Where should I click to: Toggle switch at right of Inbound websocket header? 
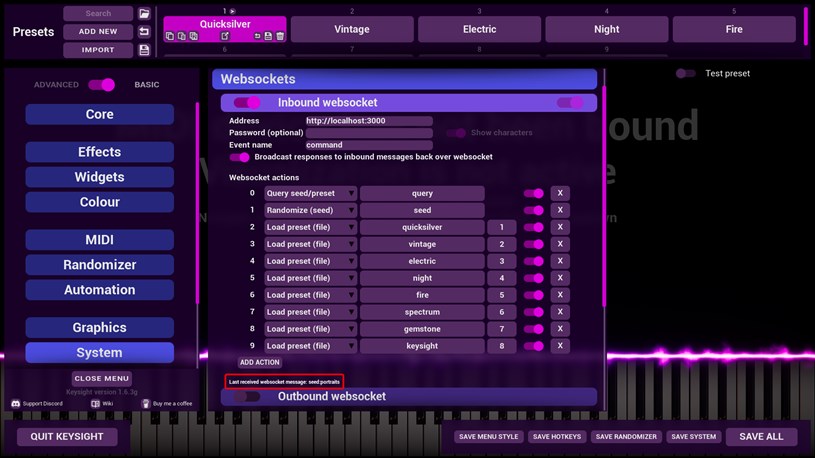(570, 102)
